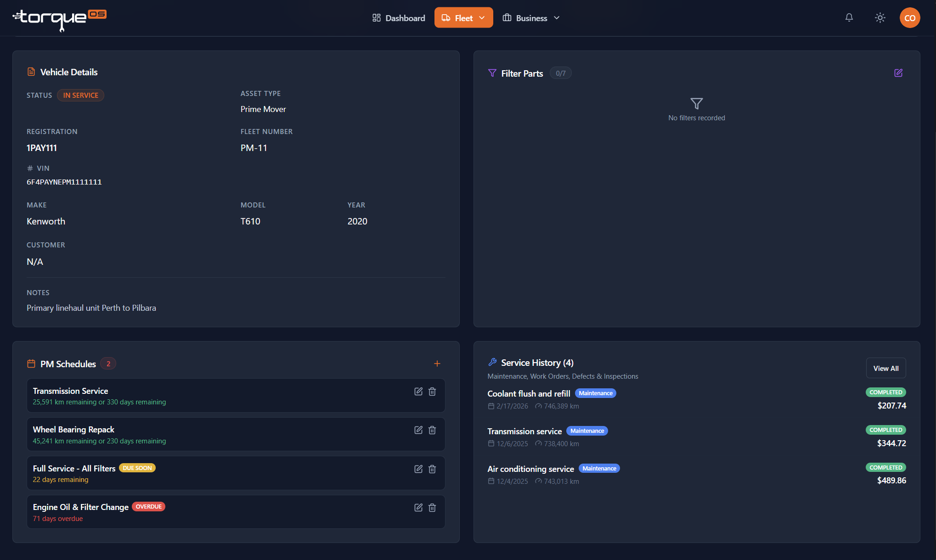Image resolution: width=936 pixels, height=560 pixels.
Task: Click the Filter Parts funnel icon
Action: pyautogui.click(x=492, y=73)
